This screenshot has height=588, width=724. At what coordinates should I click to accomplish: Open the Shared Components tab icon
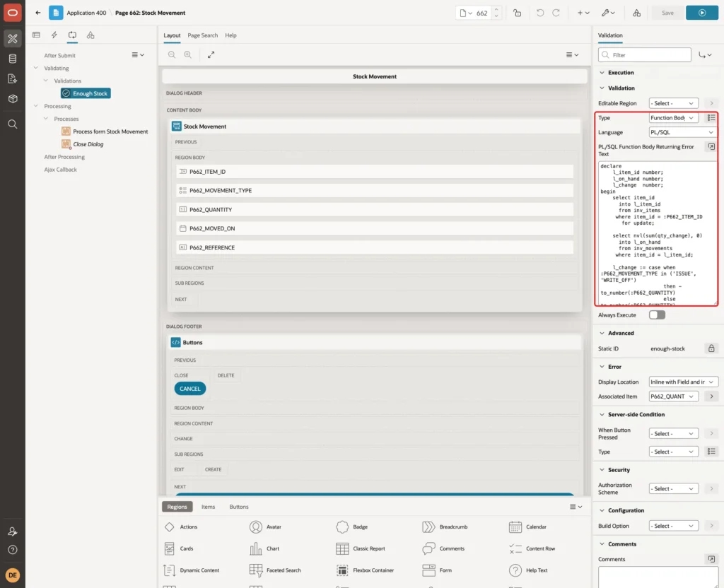90,35
